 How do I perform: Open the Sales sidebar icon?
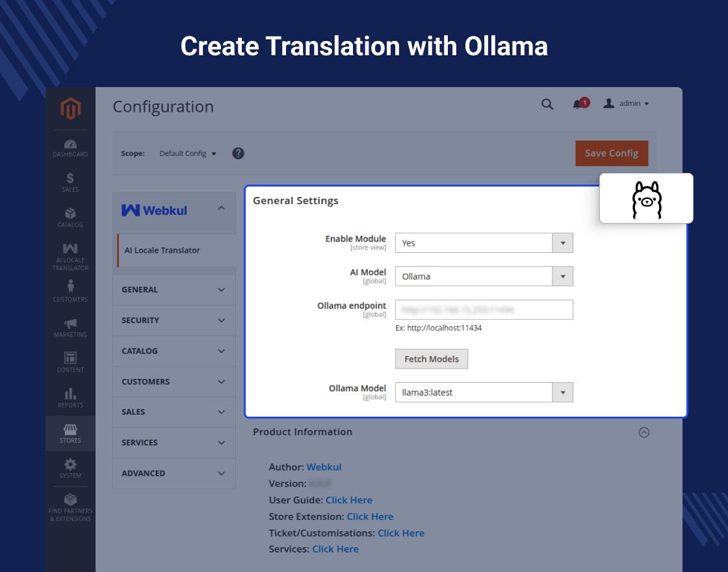(x=70, y=182)
